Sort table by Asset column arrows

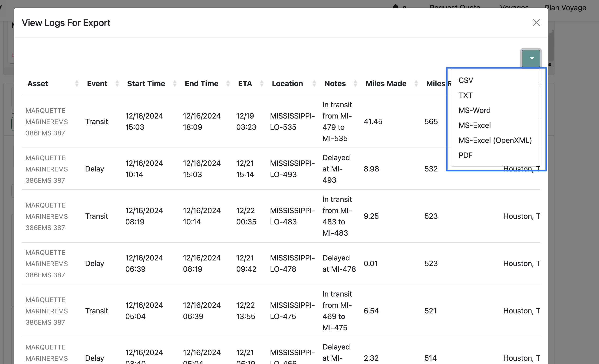pyautogui.click(x=77, y=84)
